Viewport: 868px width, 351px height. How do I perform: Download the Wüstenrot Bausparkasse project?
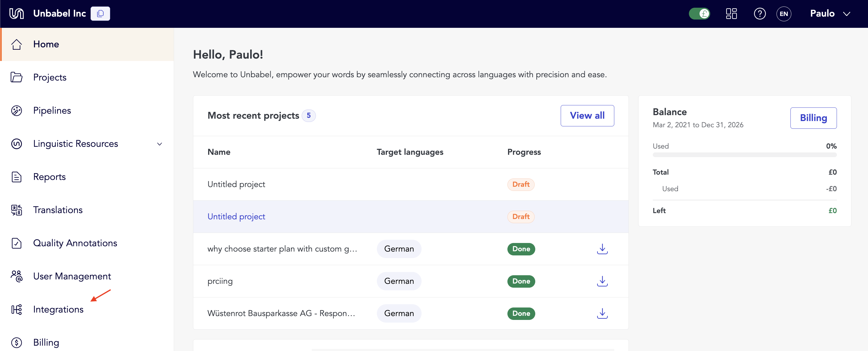(x=602, y=313)
